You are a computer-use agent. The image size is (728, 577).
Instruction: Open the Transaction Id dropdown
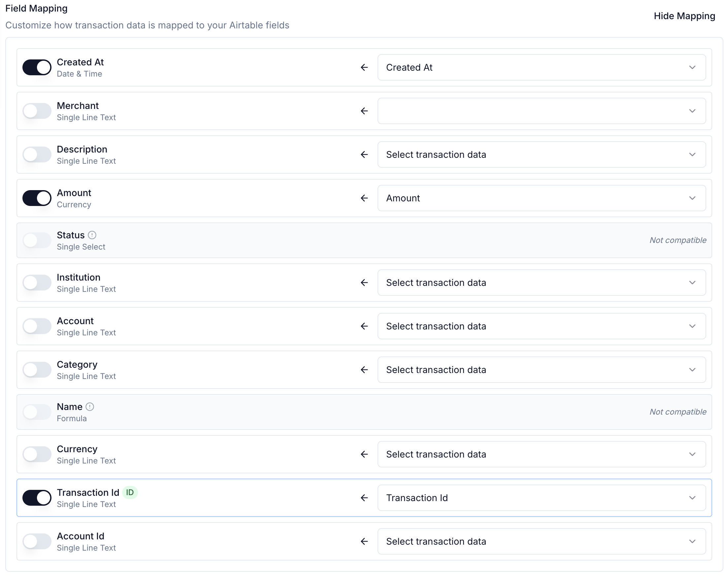(541, 498)
